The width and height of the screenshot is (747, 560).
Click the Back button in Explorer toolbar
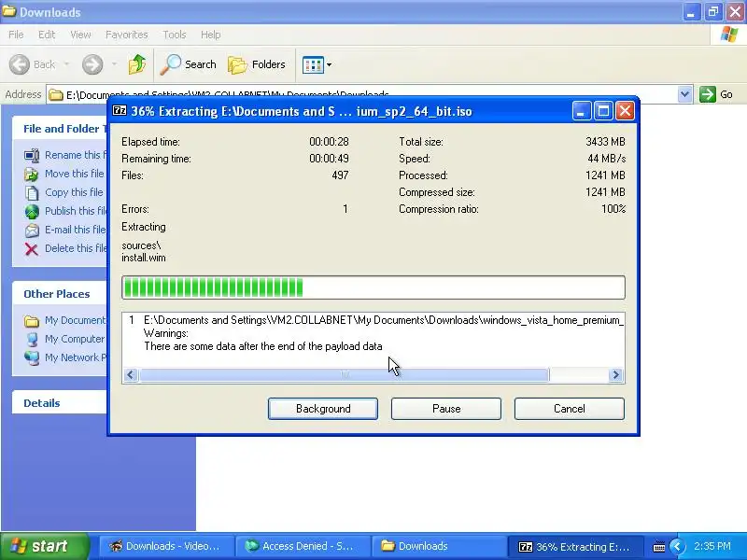point(33,64)
